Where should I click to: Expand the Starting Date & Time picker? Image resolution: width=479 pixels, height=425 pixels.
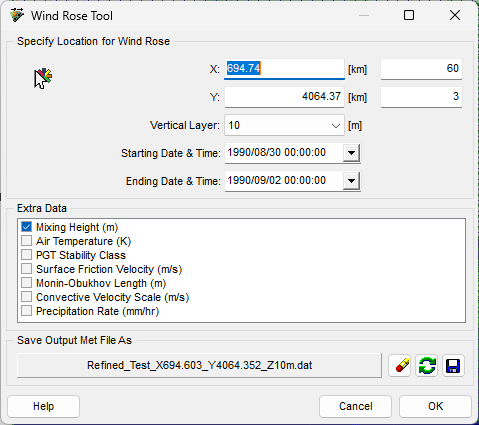[351, 153]
